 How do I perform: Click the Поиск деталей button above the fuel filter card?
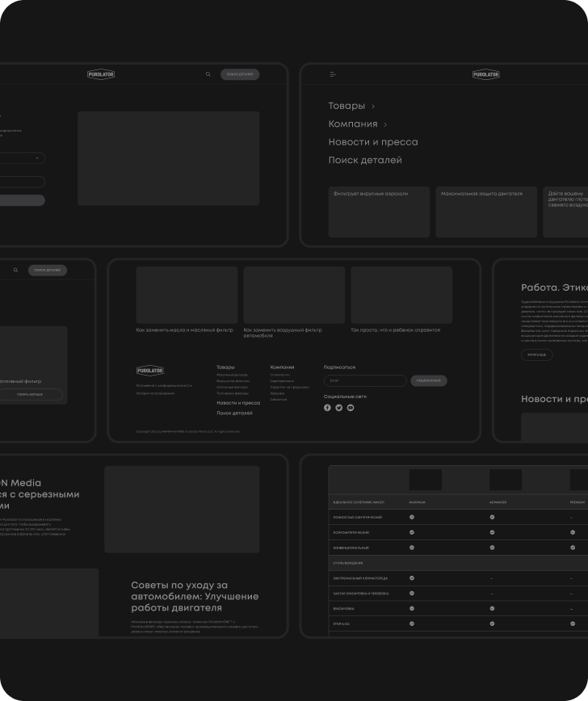pyautogui.click(x=48, y=270)
